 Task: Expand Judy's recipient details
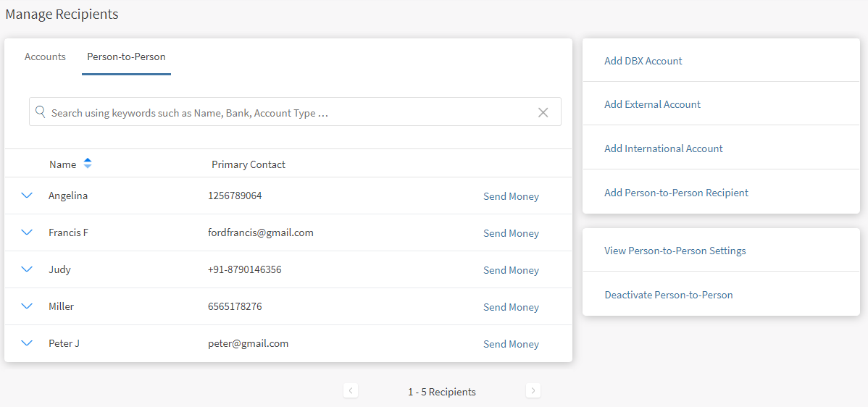tap(28, 269)
